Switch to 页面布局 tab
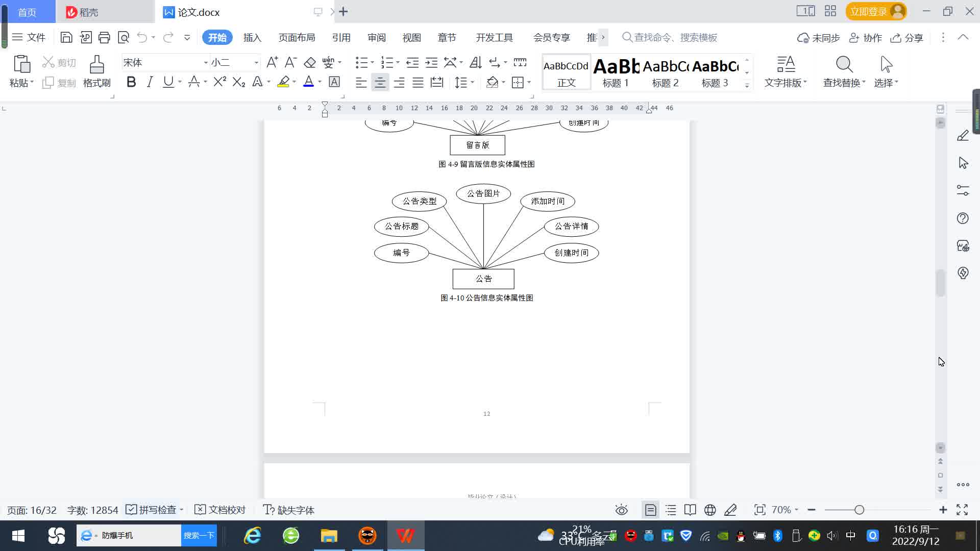This screenshot has height=551, width=980. pyautogui.click(x=297, y=38)
